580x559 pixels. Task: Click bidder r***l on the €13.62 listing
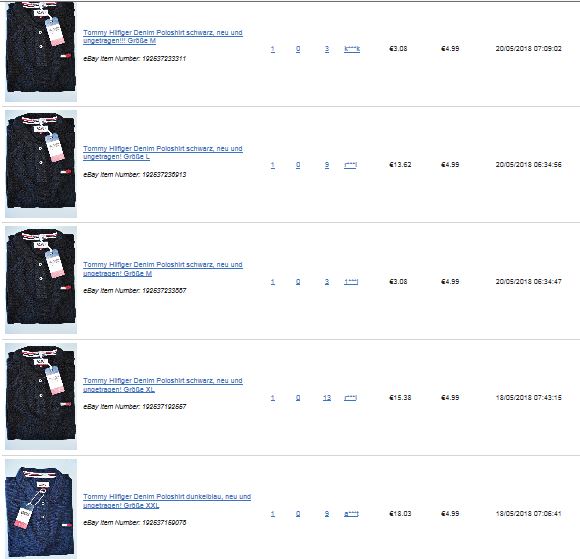pyautogui.click(x=350, y=165)
